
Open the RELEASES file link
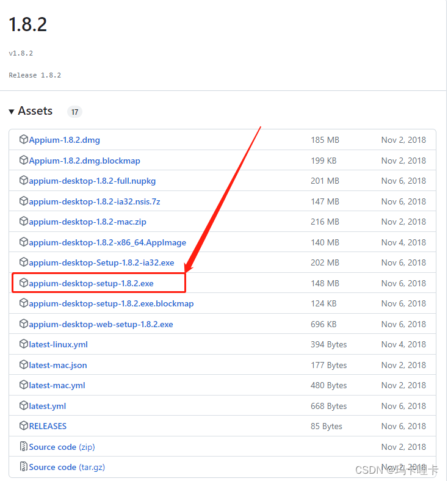point(48,426)
